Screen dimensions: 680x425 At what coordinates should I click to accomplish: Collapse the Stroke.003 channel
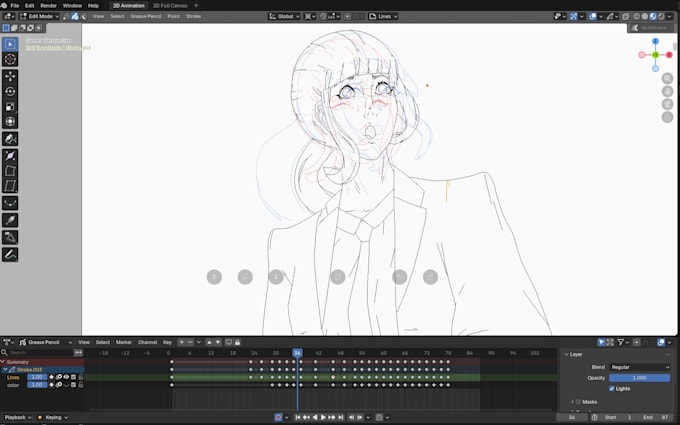pyautogui.click(x=5, y=369)
